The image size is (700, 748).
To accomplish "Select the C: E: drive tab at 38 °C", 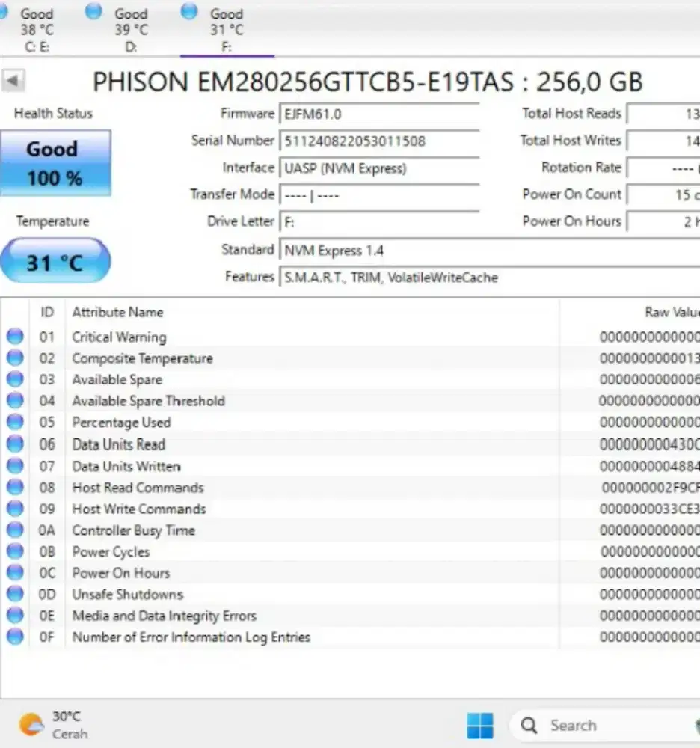I will click(36, 30).
